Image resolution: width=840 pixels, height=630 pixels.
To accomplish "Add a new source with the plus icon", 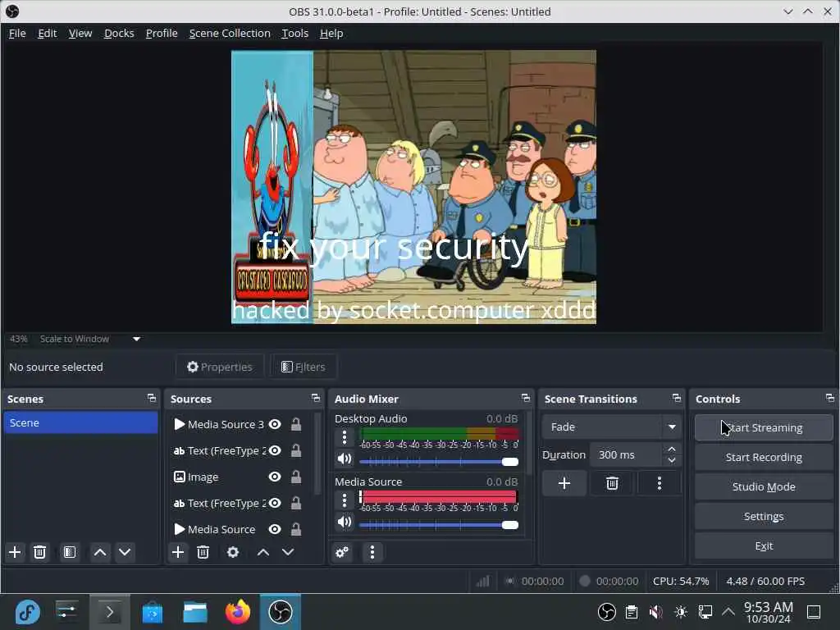I will (x=178, y=552).
